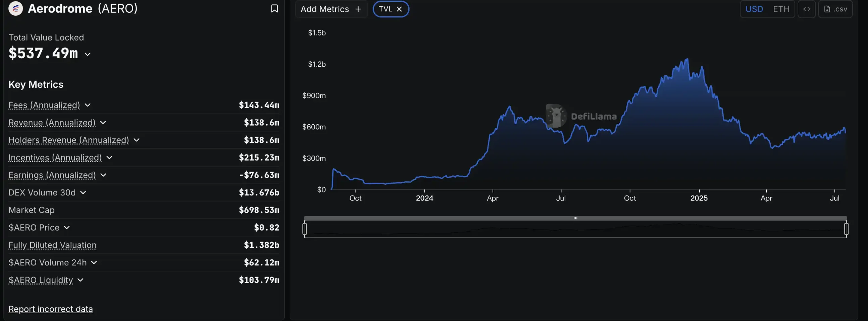This screenshot has width=868, height=321.
Task: Remove the TVL metric chip
Action: point(399,9)
